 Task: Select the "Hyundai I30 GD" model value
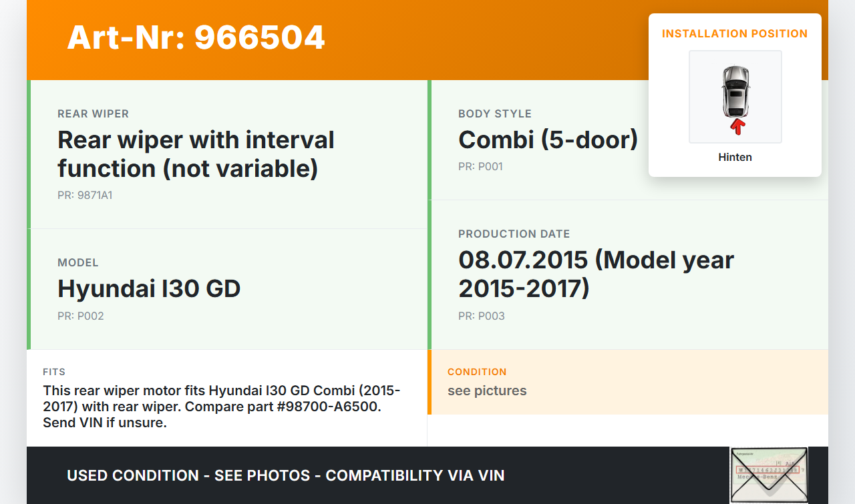tap(149, 289)
